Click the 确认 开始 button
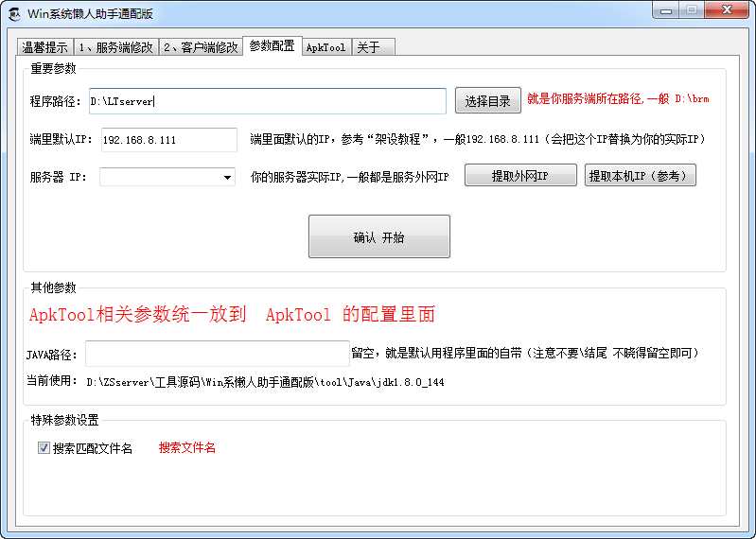The height and width of the screenshot is (539, 756). coord(379,236)
